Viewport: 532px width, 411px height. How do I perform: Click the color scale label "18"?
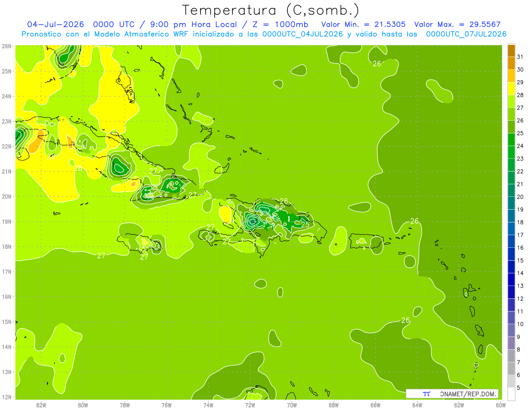coord(520,222)
